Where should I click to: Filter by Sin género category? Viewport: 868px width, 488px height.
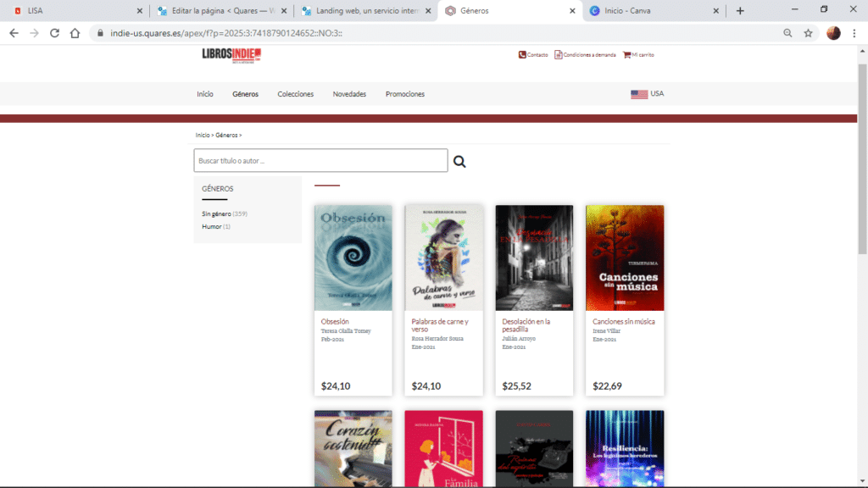tap(216, 213)
